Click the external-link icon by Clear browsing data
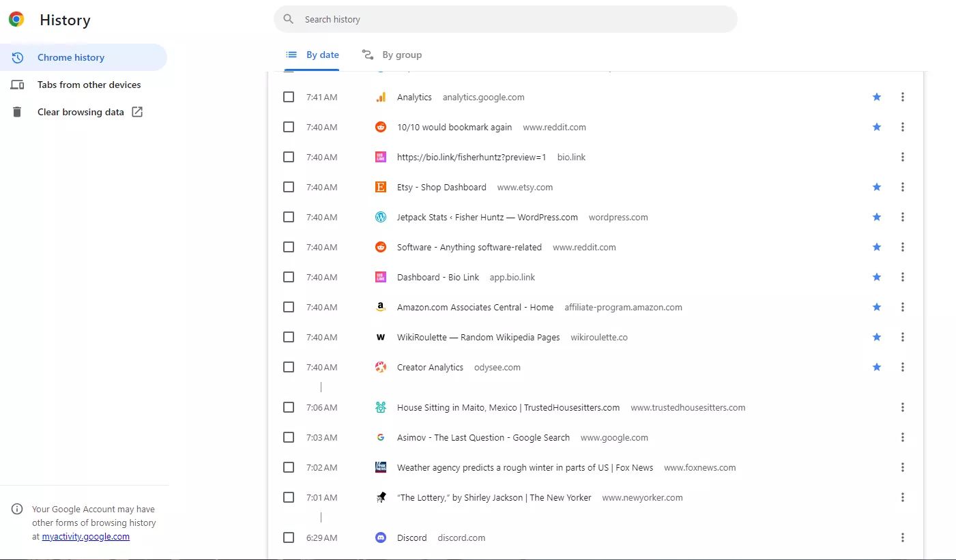 click(x=137, y=112)
